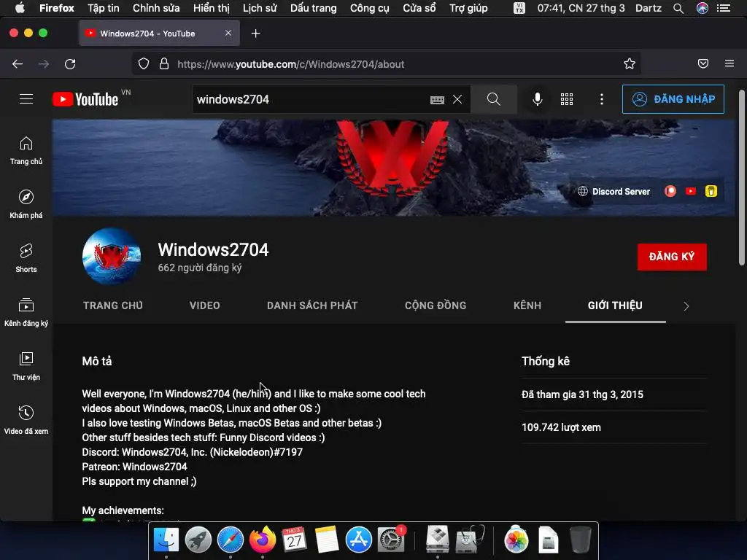
Task: Open the YouTube hamburger guide menu
Action: 26,99
